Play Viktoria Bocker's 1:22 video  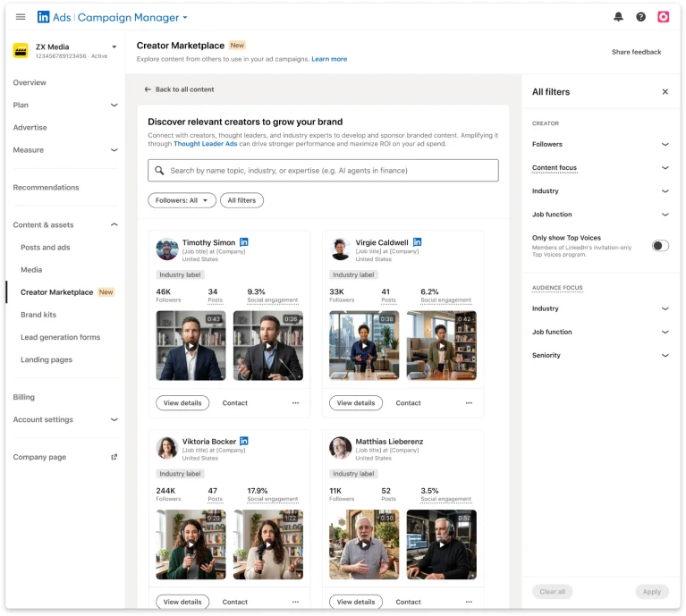(268, 544)
